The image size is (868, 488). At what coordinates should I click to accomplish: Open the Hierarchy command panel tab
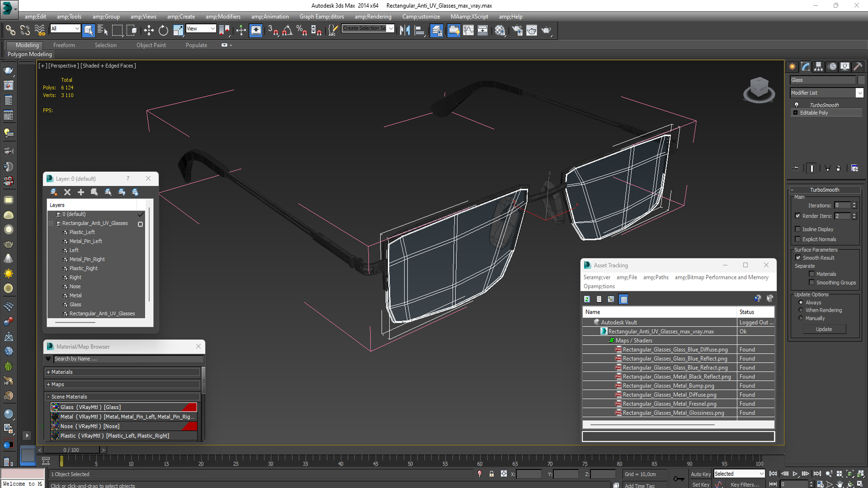pyautogui.click(x=819, y=66)
